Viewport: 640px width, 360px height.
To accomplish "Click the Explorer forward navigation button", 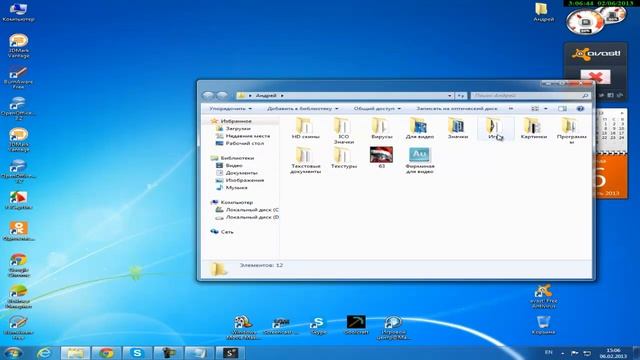I will [222, 96].
